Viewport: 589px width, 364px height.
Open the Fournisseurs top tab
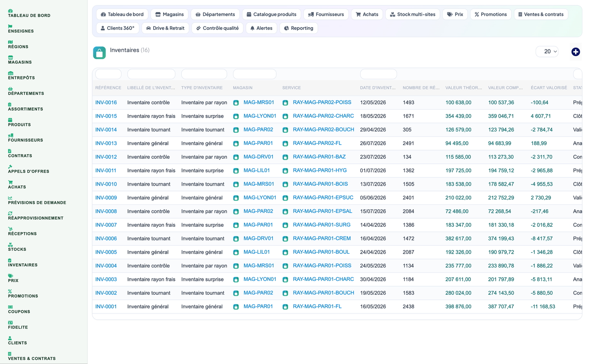tap(326, 14)
